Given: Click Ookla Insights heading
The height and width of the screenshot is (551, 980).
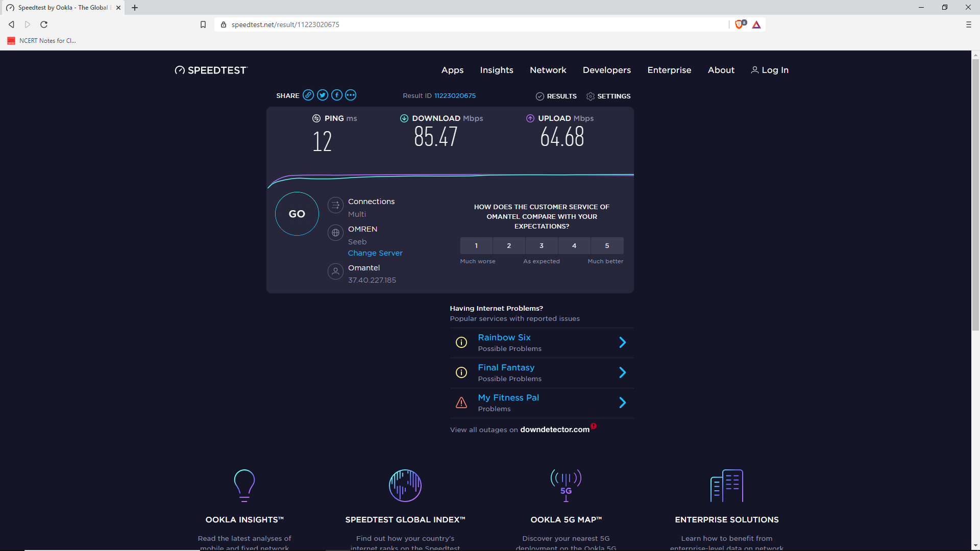Looking at the screenshot, I should 244,520.
